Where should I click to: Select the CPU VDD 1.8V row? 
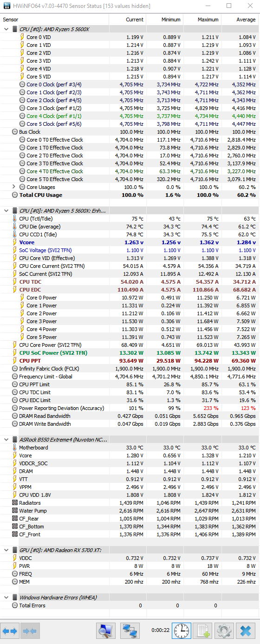point(129,494)
